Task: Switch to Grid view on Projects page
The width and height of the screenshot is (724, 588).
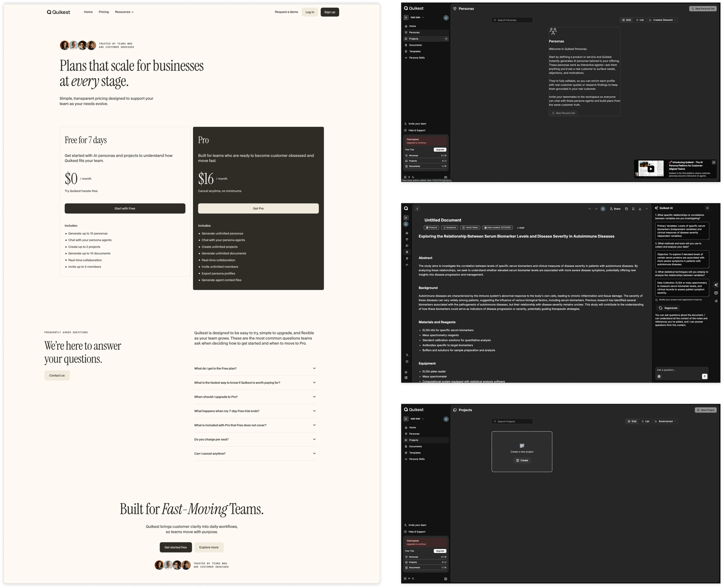Action: (x=632, y=421)
